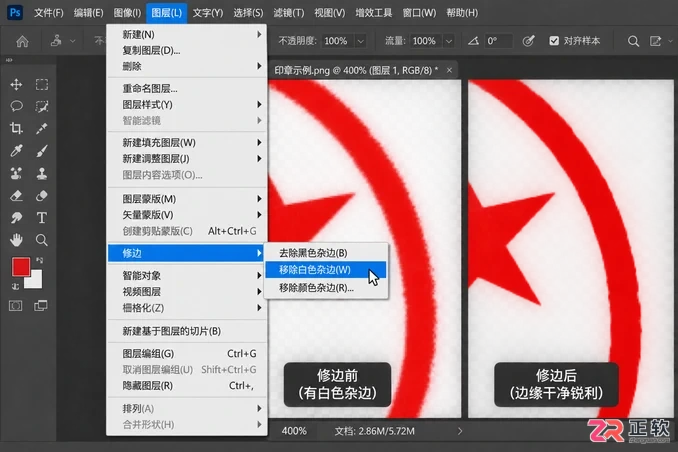Click the brush angle icon

(473, 41)
